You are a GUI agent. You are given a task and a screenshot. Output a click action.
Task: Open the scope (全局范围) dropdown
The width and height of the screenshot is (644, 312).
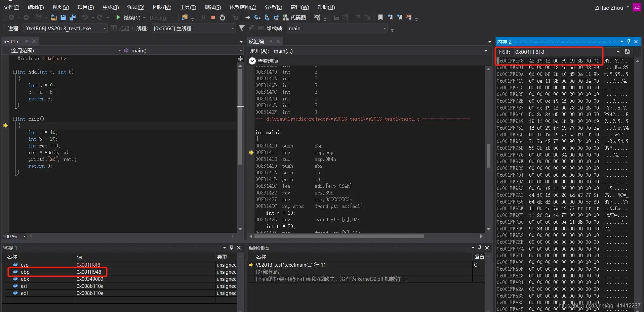click(62, 50)
